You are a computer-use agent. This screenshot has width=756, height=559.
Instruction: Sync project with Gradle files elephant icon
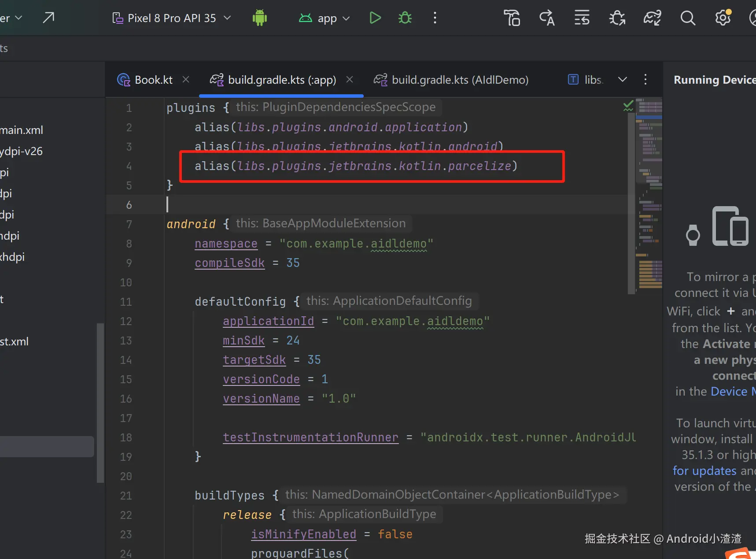(x=653, y=18)
